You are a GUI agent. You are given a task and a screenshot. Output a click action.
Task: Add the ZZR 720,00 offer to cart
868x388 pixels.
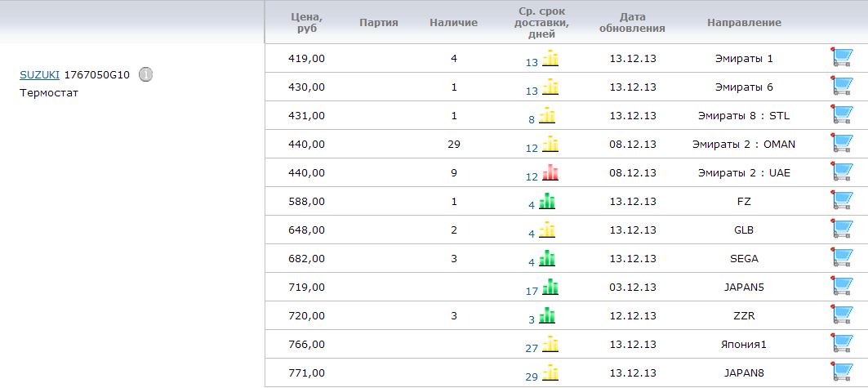click(x=841, y=315)
